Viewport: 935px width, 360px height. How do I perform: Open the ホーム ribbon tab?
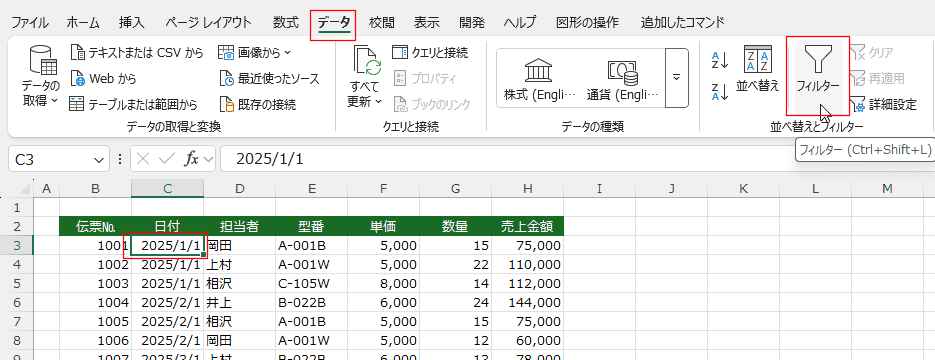(x=83, y=23)
